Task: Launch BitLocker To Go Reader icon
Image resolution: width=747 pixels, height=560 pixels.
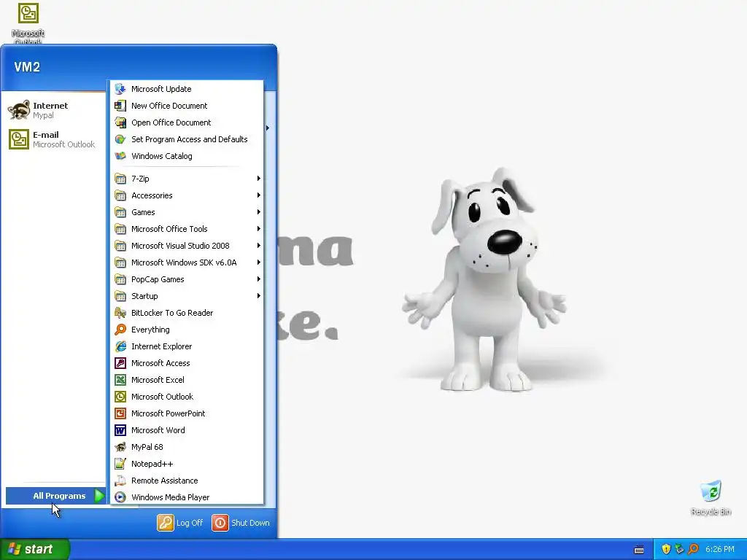Action: coord(120,313)
